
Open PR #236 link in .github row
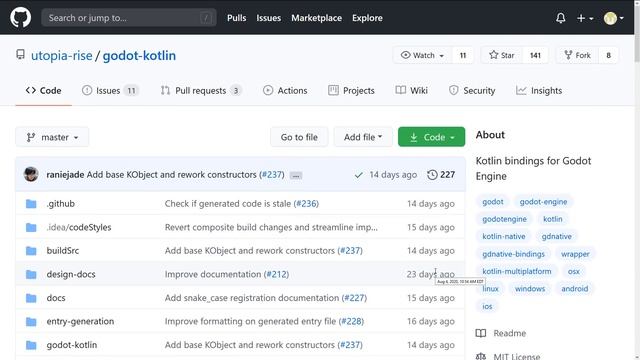coord(306,204)
